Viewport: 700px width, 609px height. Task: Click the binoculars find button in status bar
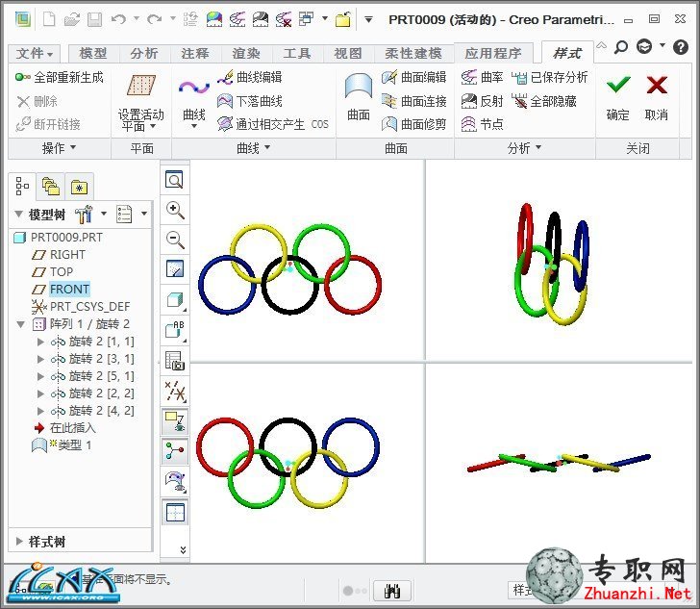click(392, 591)
